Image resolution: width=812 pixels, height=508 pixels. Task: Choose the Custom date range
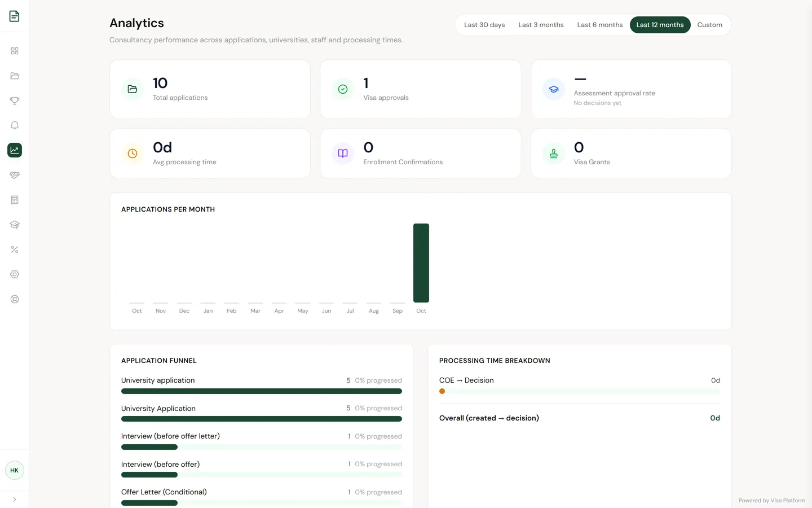709,25
